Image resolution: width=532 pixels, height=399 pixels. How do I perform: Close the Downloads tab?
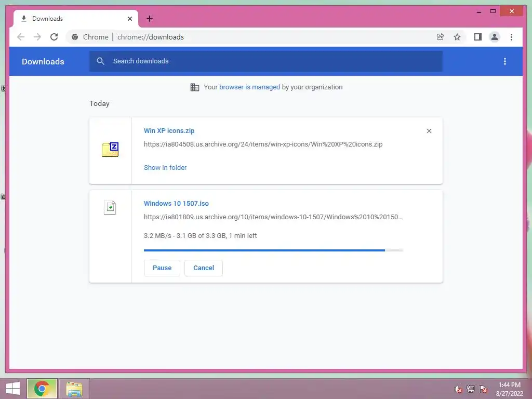click(129, 19)
